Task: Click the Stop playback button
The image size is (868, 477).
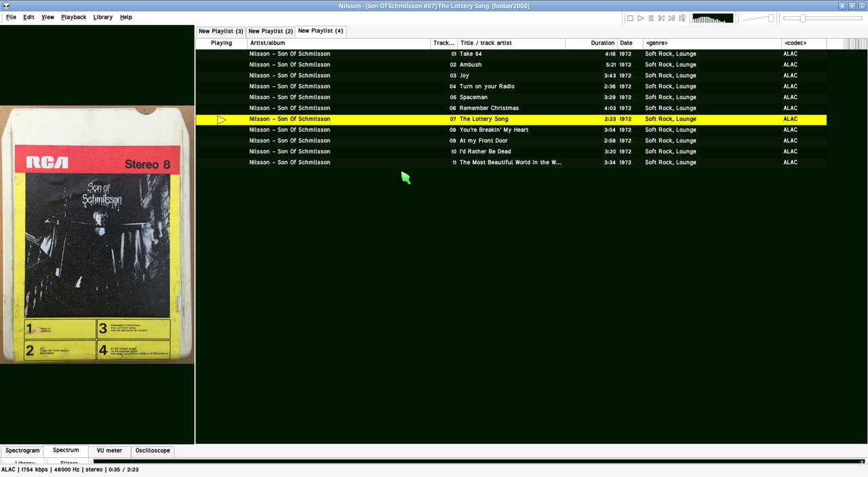Action: 630,18
